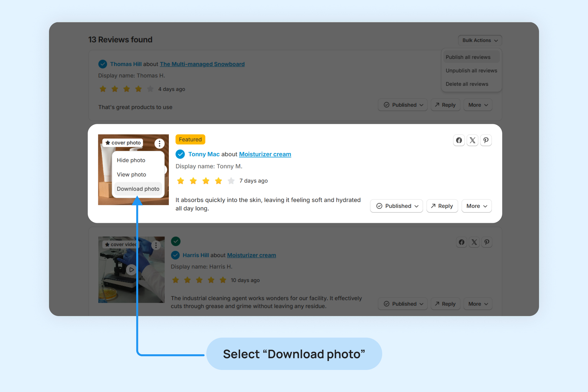Expand More menu on Tonny Mac review

(477, 206)
